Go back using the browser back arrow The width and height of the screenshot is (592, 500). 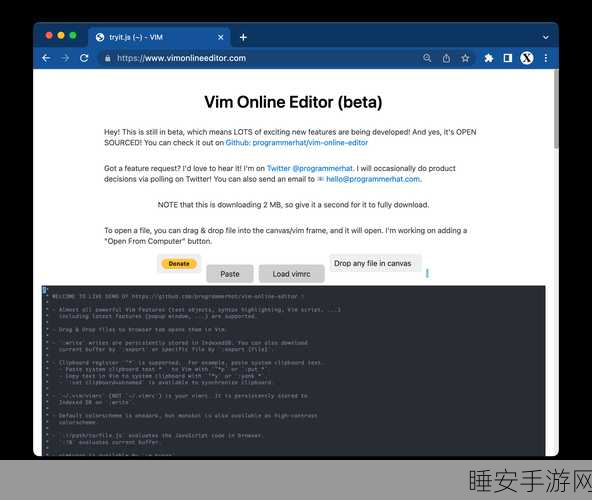point(46,58)
